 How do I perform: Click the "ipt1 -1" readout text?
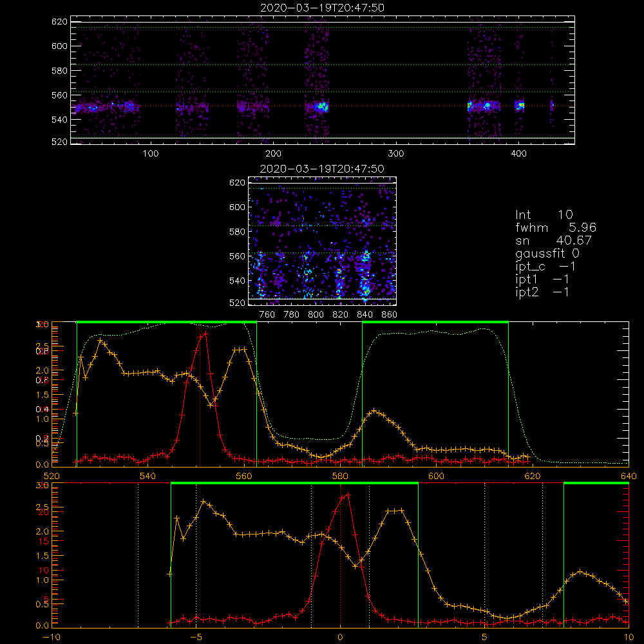pos(542,279)
